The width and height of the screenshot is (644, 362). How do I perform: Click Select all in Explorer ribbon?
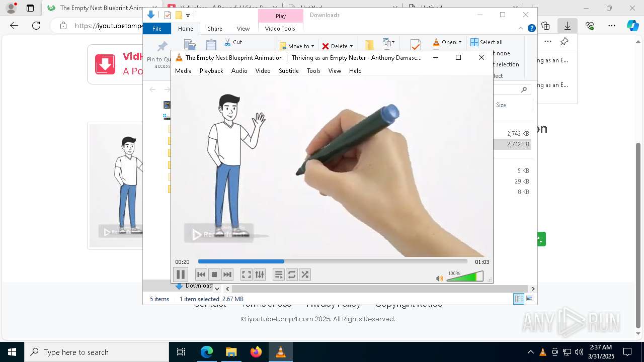(x=487, y=42)
